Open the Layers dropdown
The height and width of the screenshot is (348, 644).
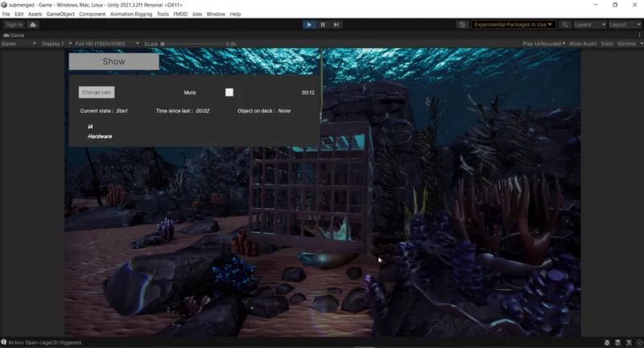tap(590, 25)
